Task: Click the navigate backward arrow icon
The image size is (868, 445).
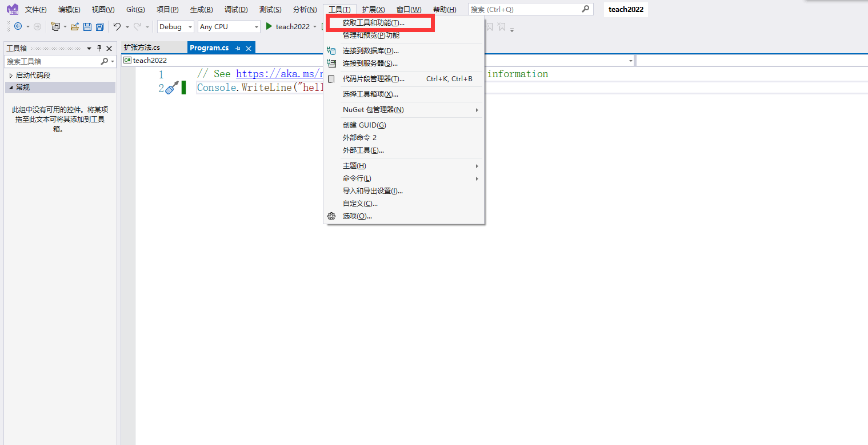Action: [18, 26]
